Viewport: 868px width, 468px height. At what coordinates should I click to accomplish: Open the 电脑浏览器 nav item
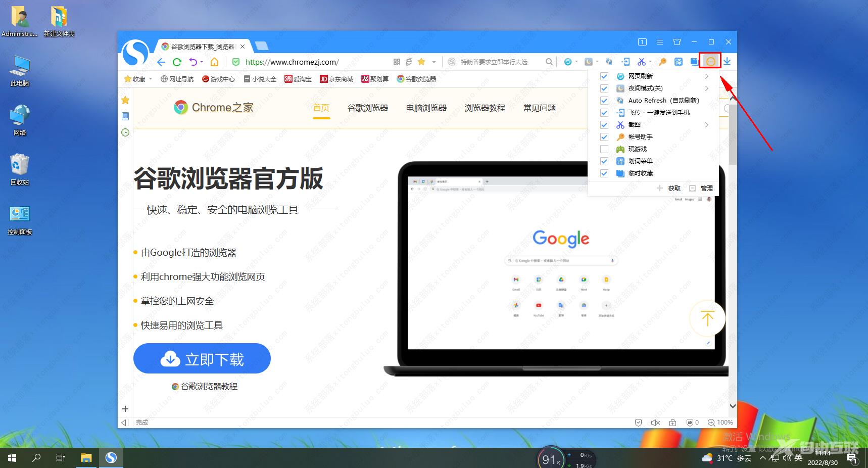[x=426, y=108]
